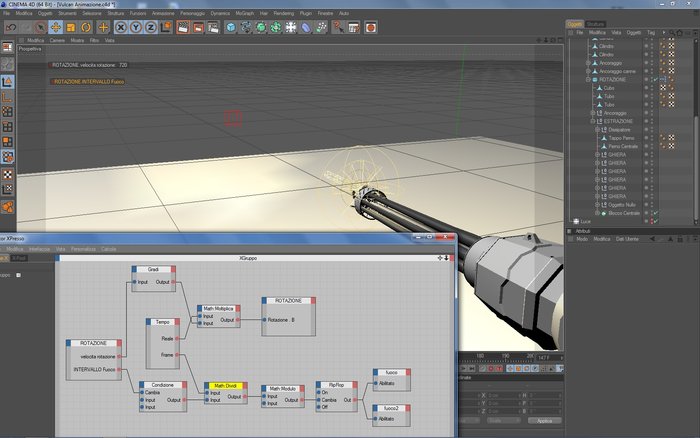The image size is (700, 438).
Task: Select the yellow Math:Dividi node
Action: pyautogui.click(x=225, y=385)
